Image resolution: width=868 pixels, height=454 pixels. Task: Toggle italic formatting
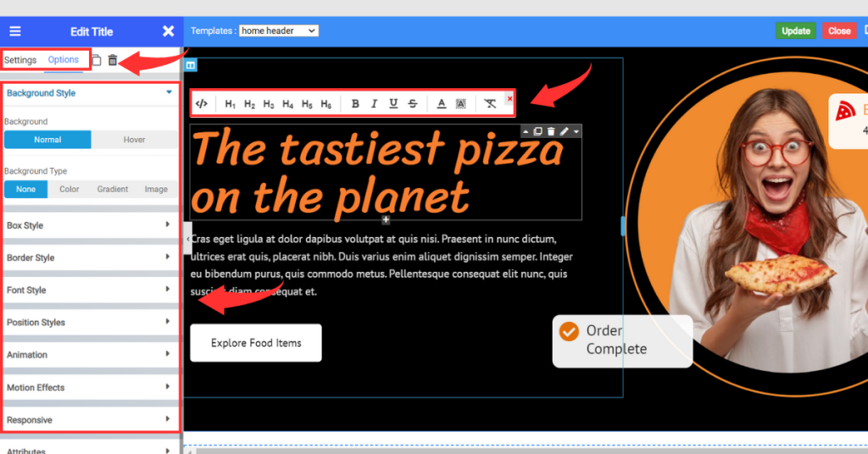(374, 103)
